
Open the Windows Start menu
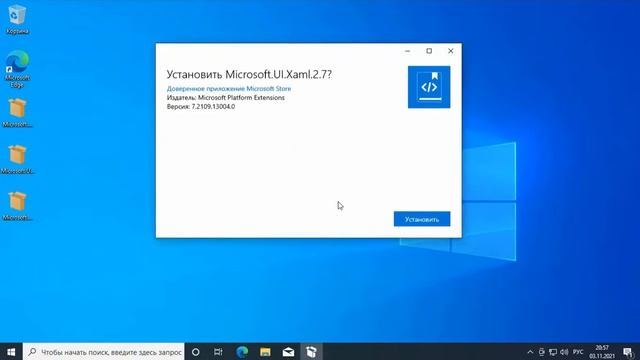pyautogui.click(x=11, y=351)
